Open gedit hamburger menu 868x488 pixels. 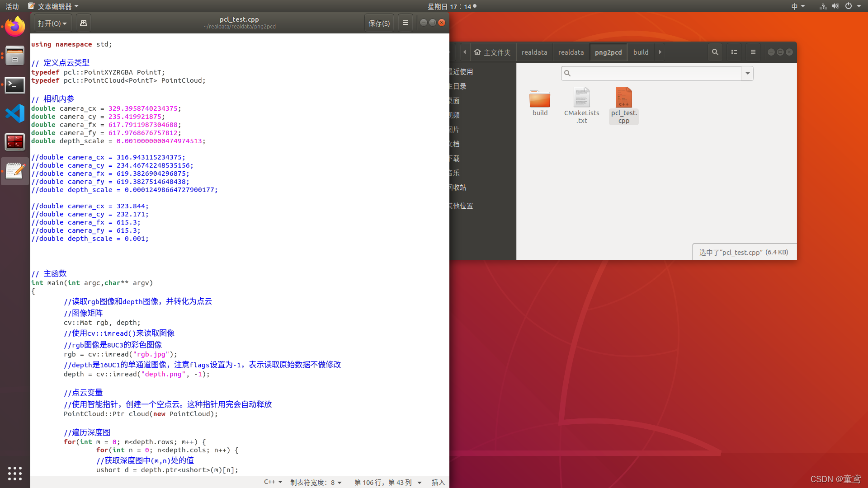coord(406,23)
